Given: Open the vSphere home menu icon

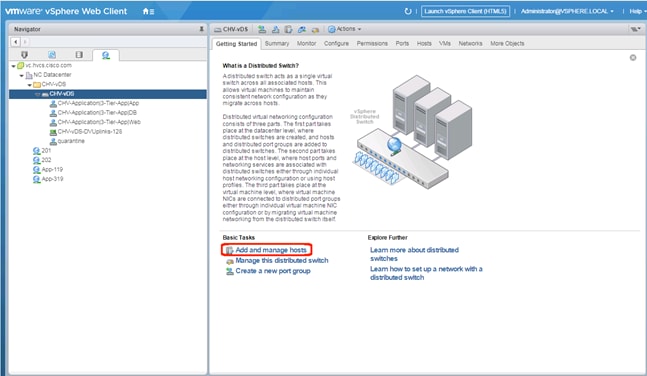Looking at the screenshot, I should pos(148,12).
